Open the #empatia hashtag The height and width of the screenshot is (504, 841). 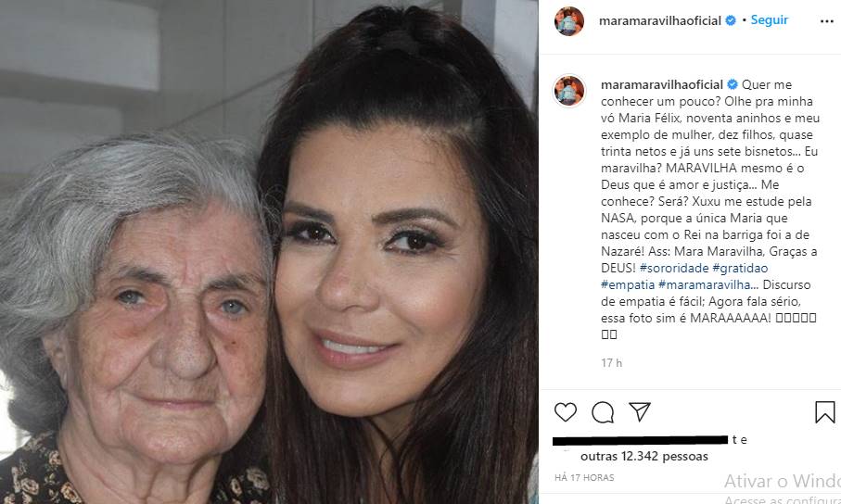click(x=628, y=284)
